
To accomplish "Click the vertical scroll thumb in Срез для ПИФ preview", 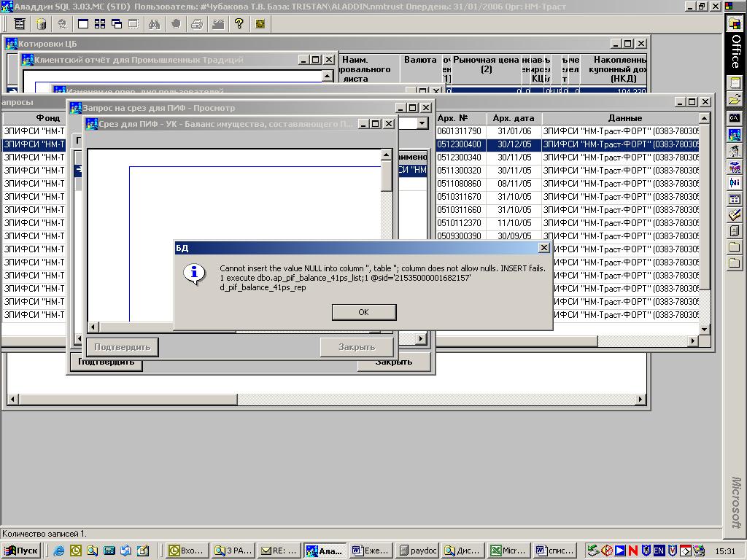I will coord(387,176).
